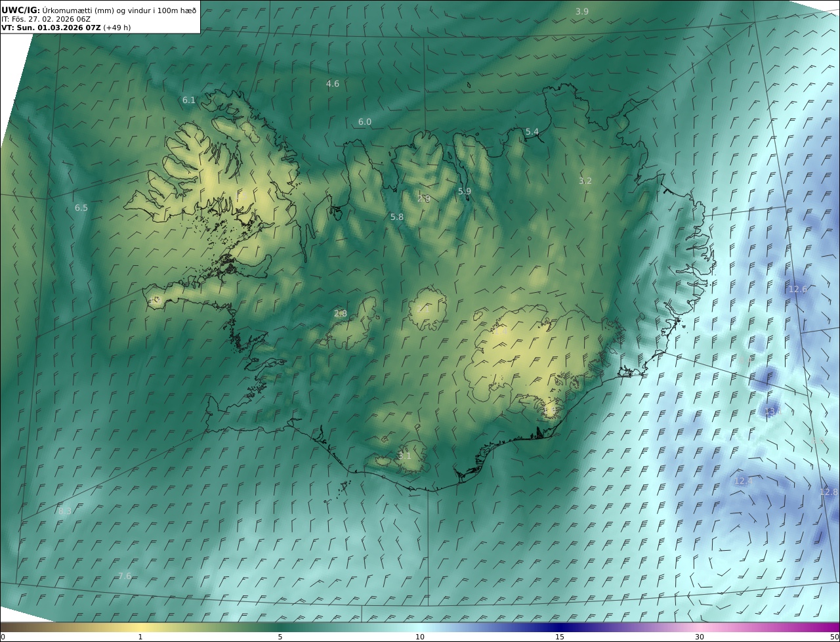Image resolution: width=840 pixels, height=642 pixels.
Task: Click the "50" tick on the color scale
Action: point(835,637)
